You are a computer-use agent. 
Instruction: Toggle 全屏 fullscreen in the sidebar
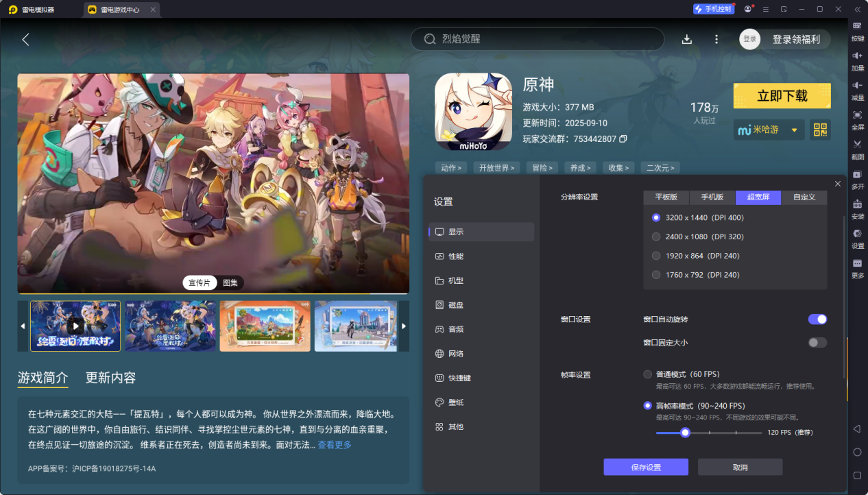coord(857,119)
